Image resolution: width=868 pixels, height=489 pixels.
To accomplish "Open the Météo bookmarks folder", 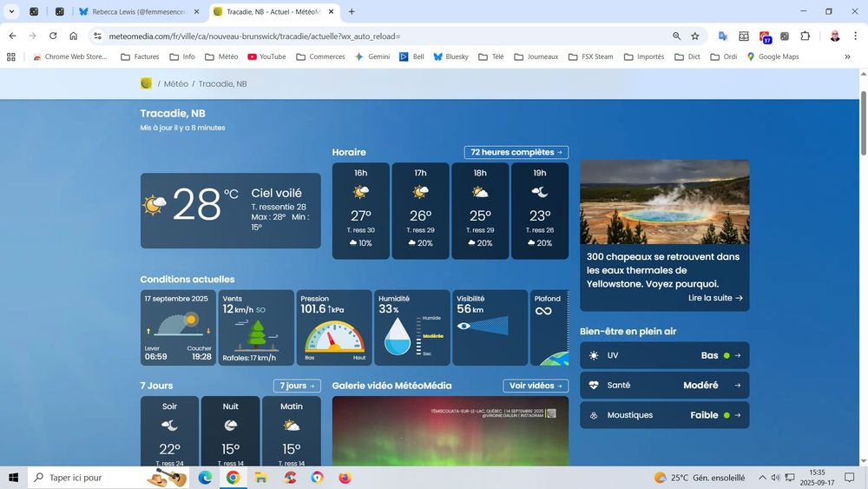I will (x=221, y=56).
